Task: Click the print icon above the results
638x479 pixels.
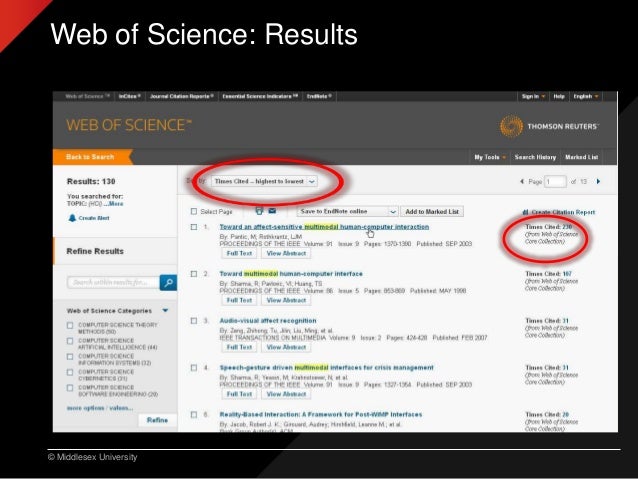Action: 259,211
